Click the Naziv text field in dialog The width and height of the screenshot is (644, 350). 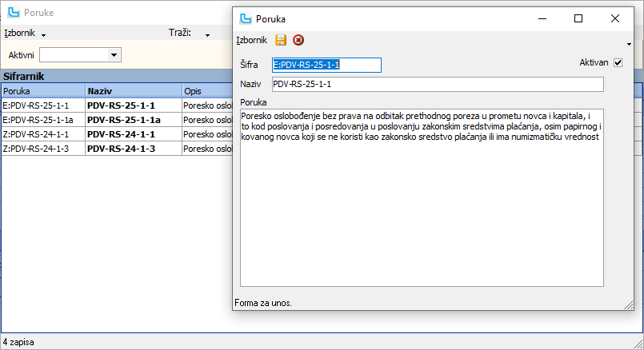[438, 84]
